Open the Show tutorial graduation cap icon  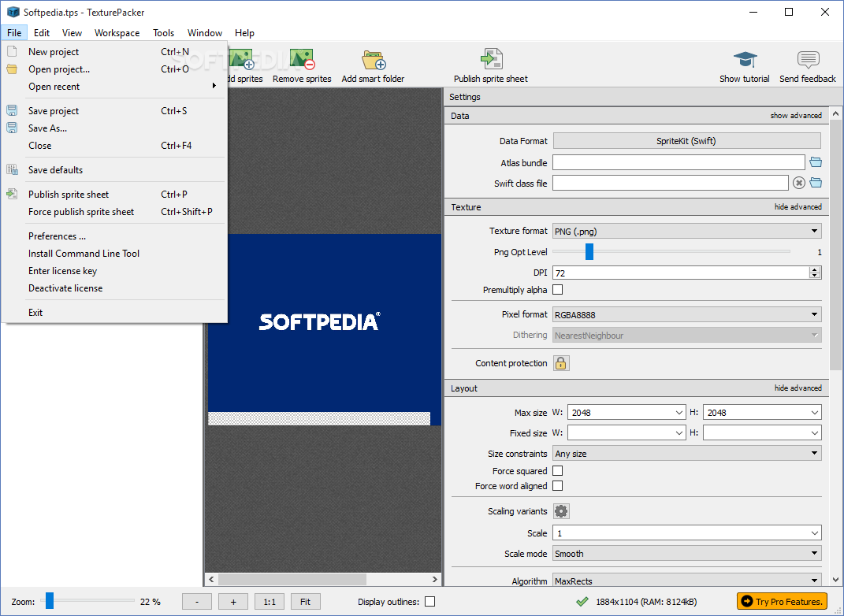745,59
